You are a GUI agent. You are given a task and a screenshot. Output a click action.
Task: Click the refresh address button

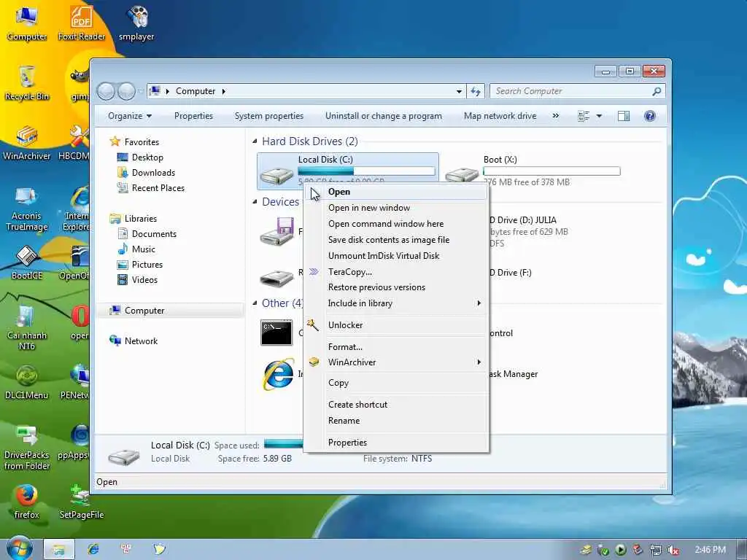tap(476, 91)
